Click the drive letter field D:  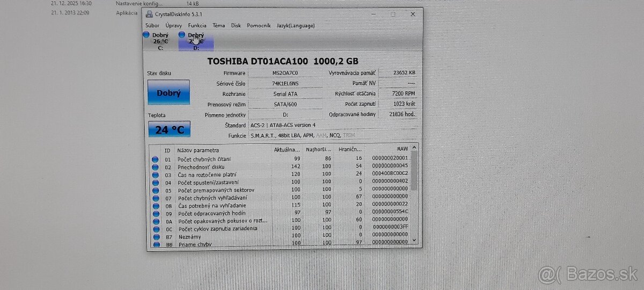(x=286, y=114)
